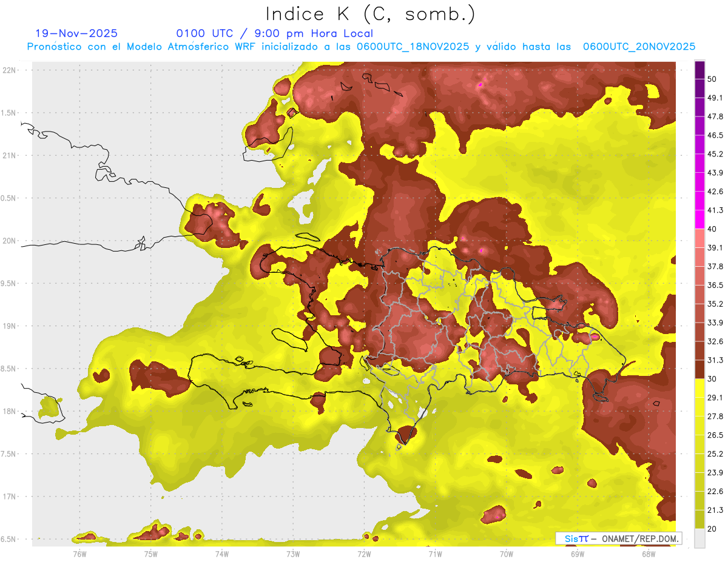Click the colorbar value "39.1"
728x562 pixels.
point(715,247)
